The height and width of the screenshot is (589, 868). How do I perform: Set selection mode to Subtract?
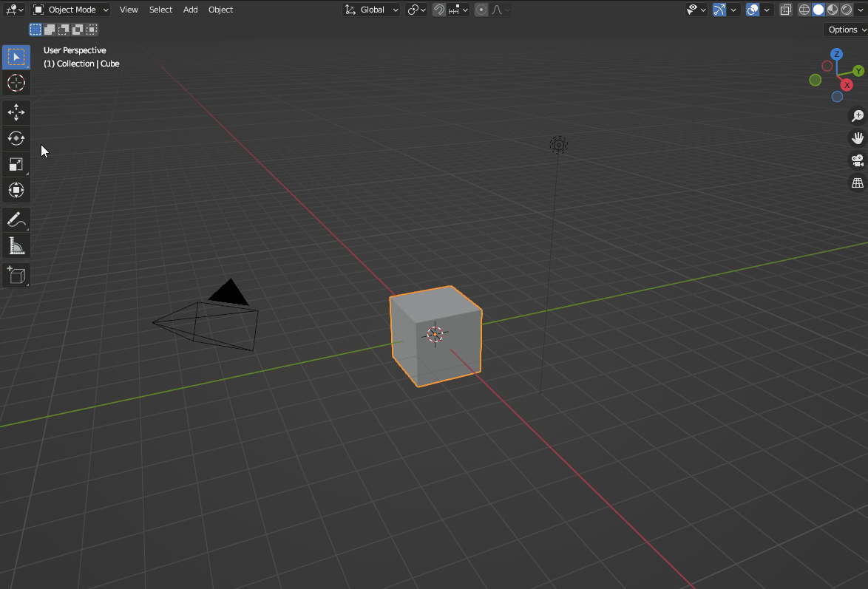[64, 30]
